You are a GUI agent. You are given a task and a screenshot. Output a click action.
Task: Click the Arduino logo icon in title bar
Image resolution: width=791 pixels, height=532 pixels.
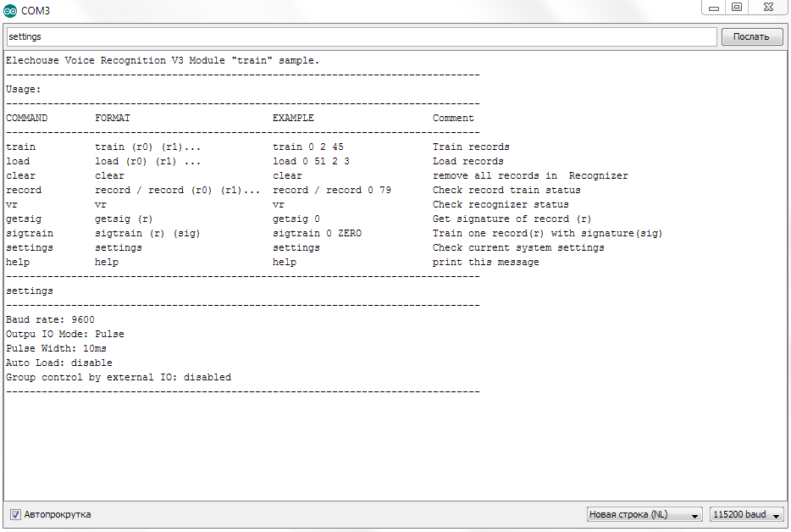[10, 11]
